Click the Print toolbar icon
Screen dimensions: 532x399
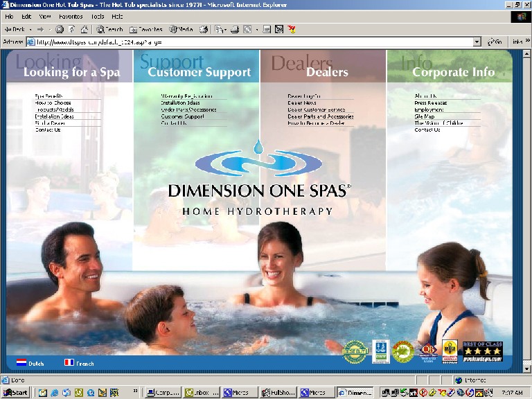pos(234,29)
